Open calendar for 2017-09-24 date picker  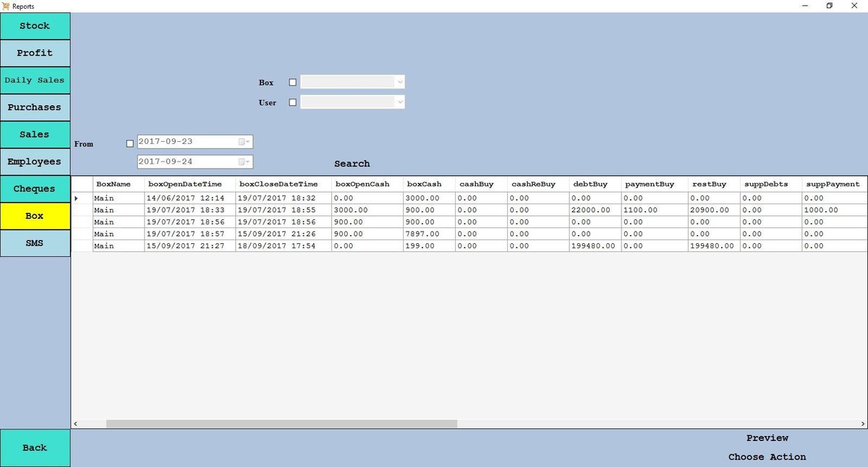pos(244,162)
